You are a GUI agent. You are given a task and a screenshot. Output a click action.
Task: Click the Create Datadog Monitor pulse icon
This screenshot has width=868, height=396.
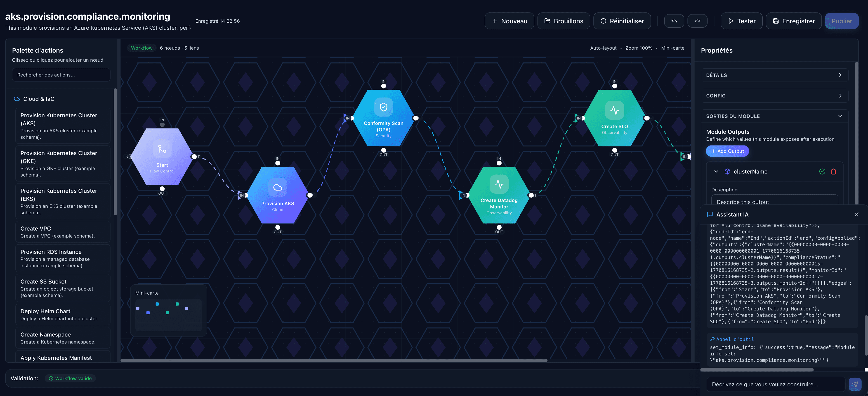pos(499,184)
